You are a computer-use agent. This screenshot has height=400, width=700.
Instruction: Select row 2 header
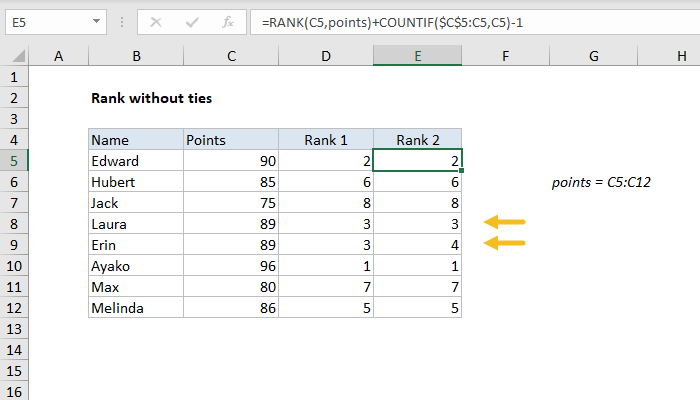pyautogui.click(x=14, y=98)
